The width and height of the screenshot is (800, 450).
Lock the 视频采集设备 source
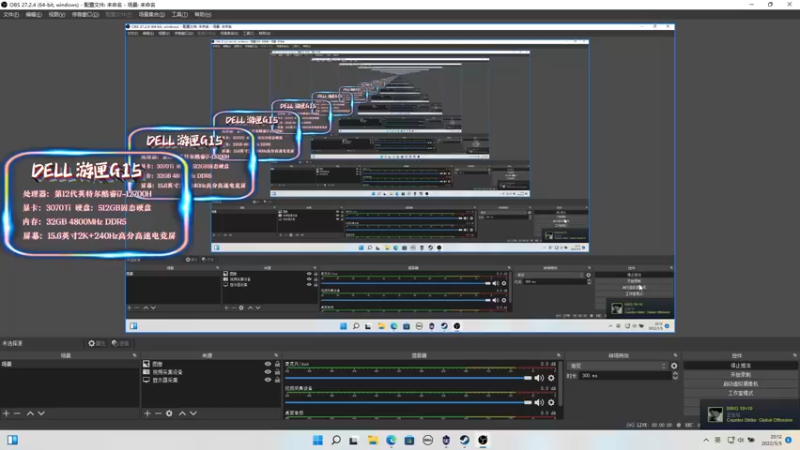(277, 372)
